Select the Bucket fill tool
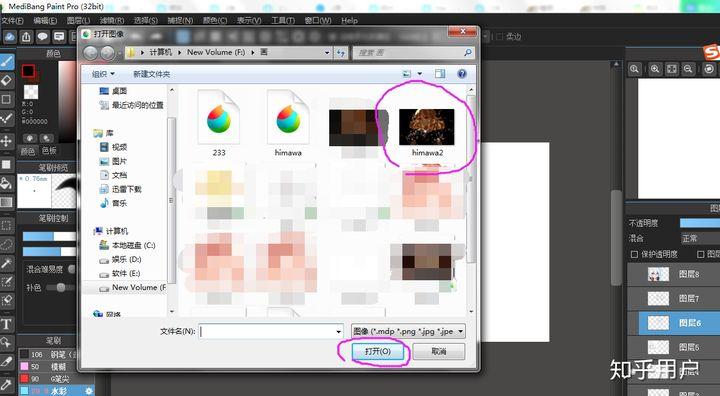 6,183
